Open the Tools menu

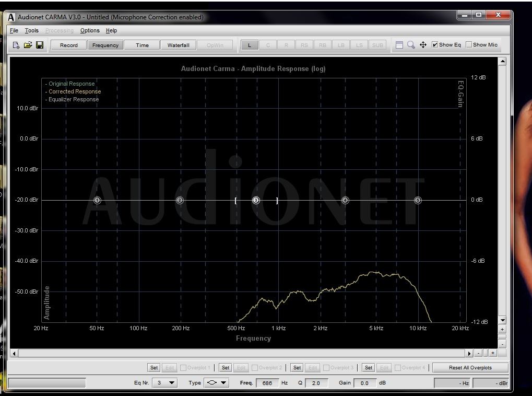point(31,31)
